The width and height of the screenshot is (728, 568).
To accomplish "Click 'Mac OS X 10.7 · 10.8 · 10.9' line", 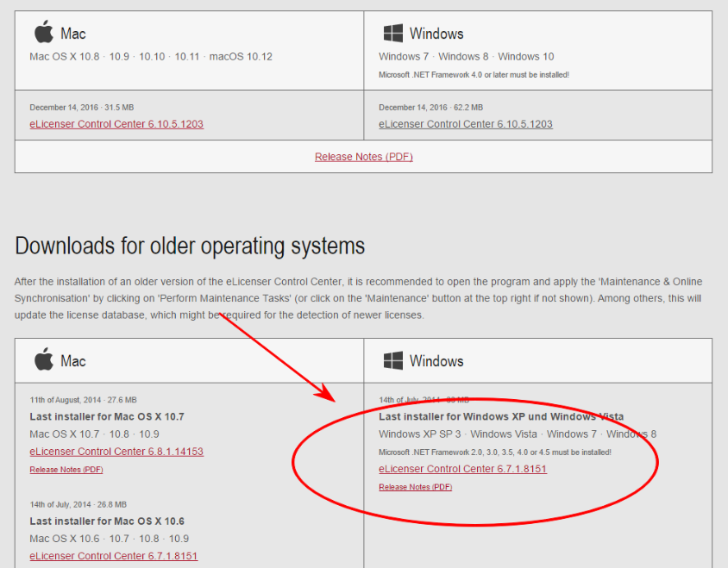I will (94, 434).
